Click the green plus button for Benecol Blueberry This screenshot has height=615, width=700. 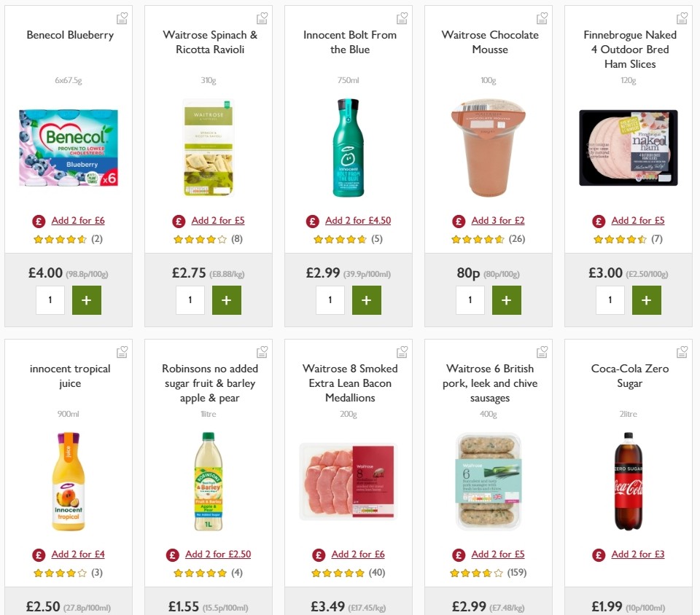[x=87, y=299]
